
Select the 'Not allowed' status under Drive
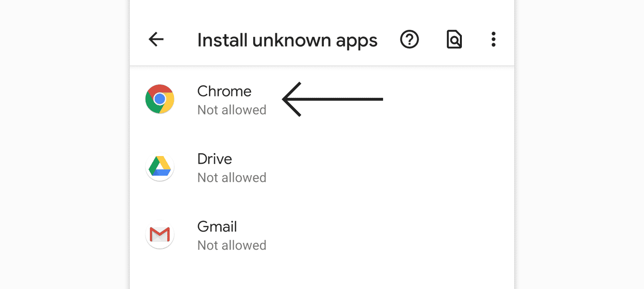click(x=232, y=178)
